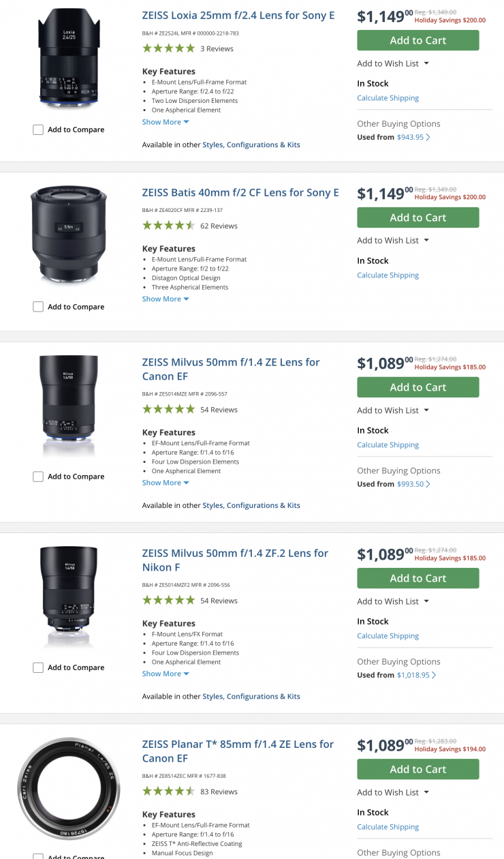
Task: Add ZEISS Loxia 25mm to cart
Action: point(418,40)
